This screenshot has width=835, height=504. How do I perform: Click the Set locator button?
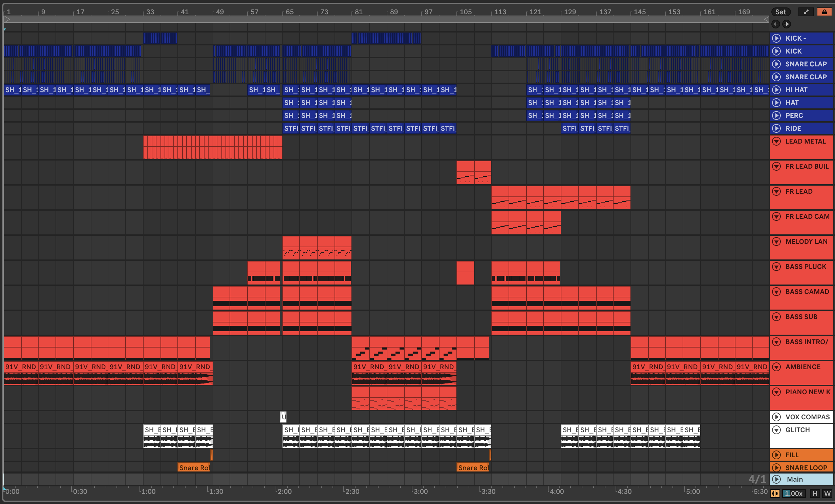(x=780, y=12)
